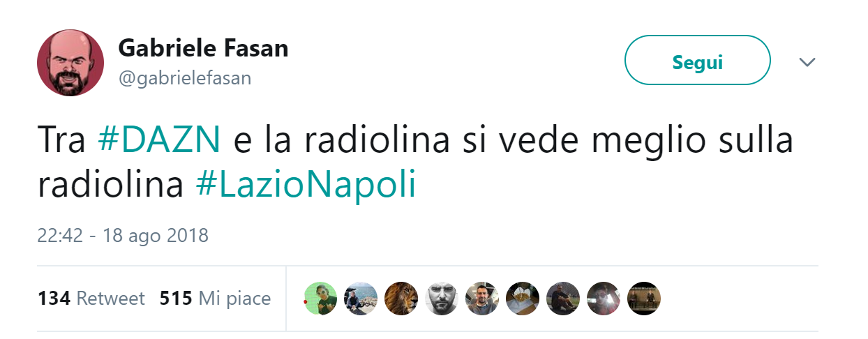Open the lion liker avatar
Screen dimensions: 868x339
click(x=401, y=299)
